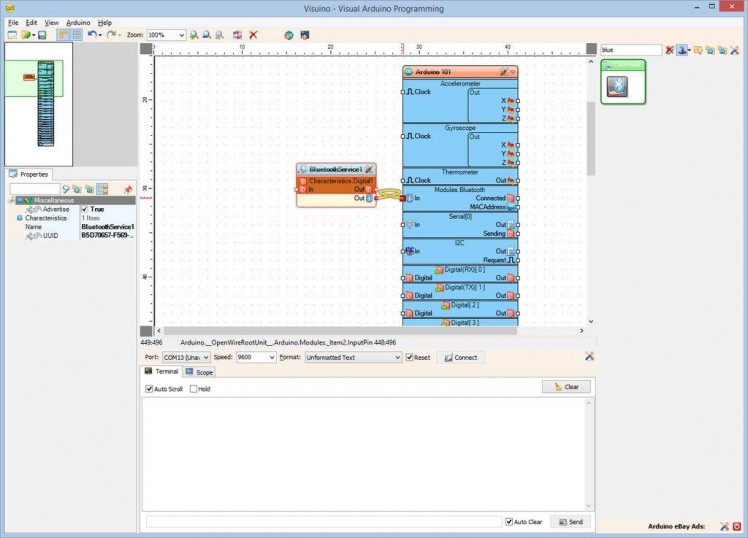This screenshot has height=538, width=748.
Task: Click the Save project toolbar icon
Action: pyautogui.click(x=42, y=35)
